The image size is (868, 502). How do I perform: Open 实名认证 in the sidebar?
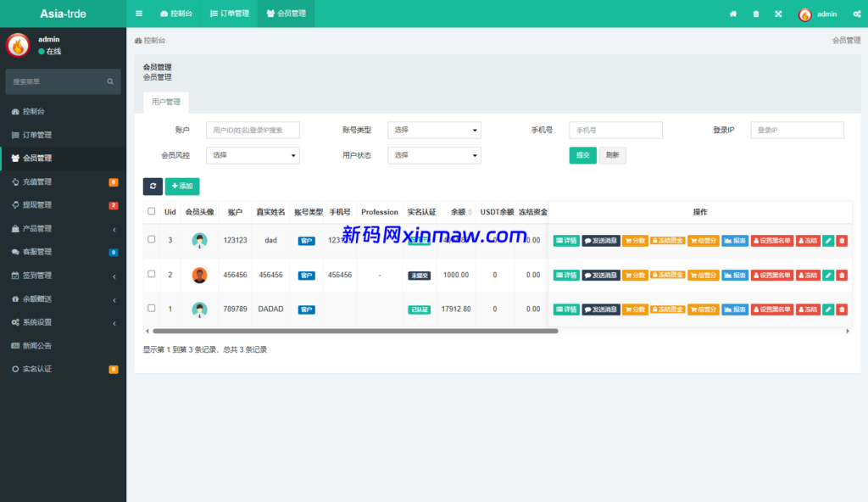tap(63, 369)
